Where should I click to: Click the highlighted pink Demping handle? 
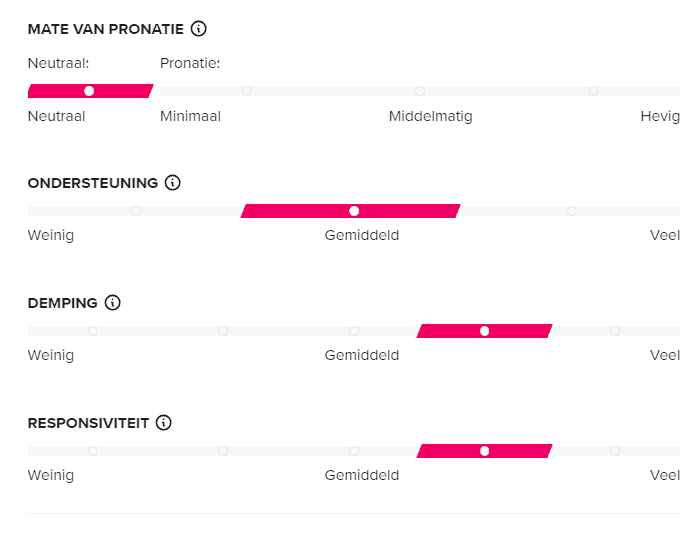485,331
